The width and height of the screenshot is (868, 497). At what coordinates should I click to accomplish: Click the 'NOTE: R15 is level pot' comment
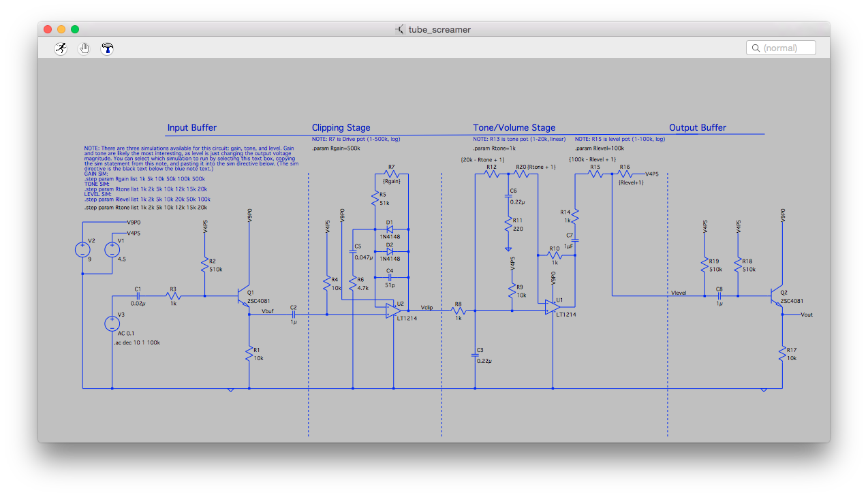tap(620, 139)
